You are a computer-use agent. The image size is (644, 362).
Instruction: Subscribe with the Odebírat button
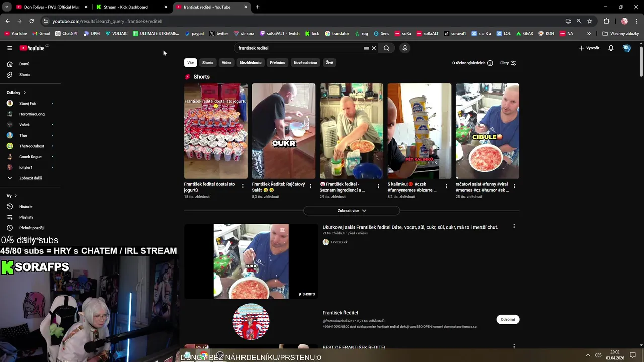click(x=508, y=319)
